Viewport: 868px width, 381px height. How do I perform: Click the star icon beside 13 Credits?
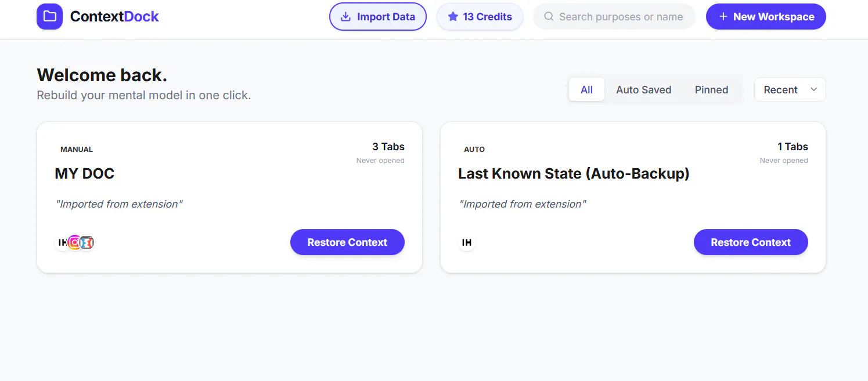(x=453, y=17)
